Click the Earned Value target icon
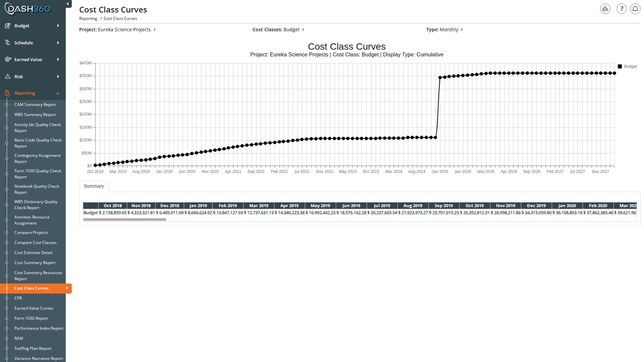644x362 pixels. click(7, 60)
